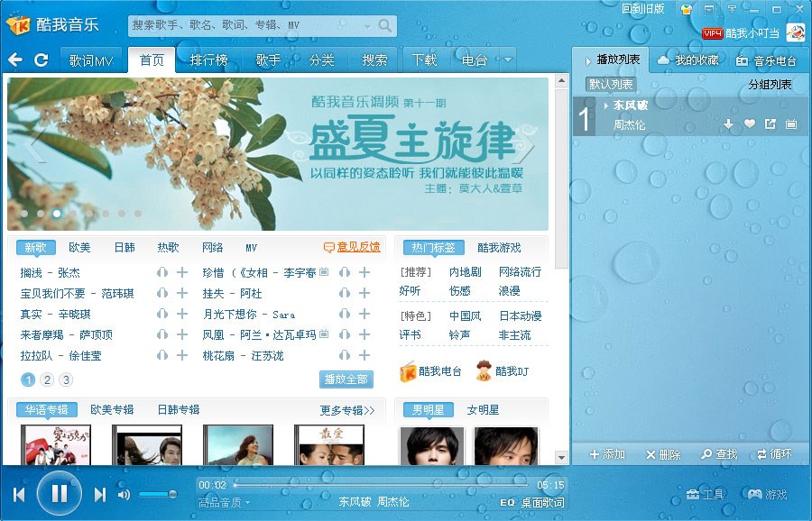Mute with the speaker volume icon
Screen dimensions: 812x521
tap(124, 495)
